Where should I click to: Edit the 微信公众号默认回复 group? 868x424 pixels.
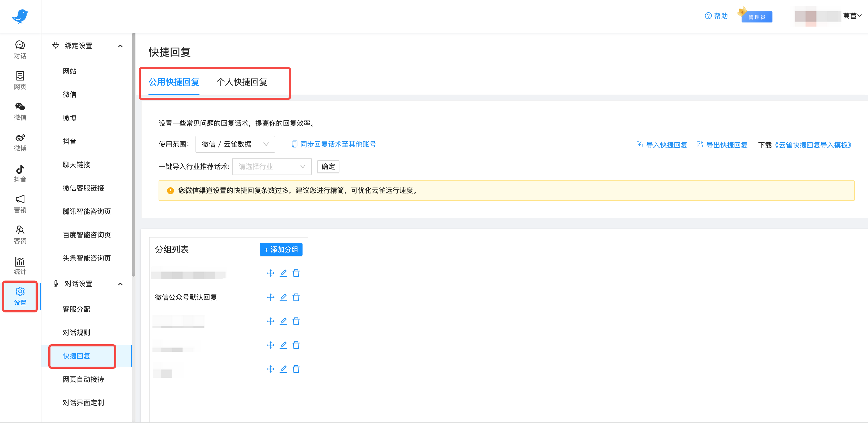[283, 297]
